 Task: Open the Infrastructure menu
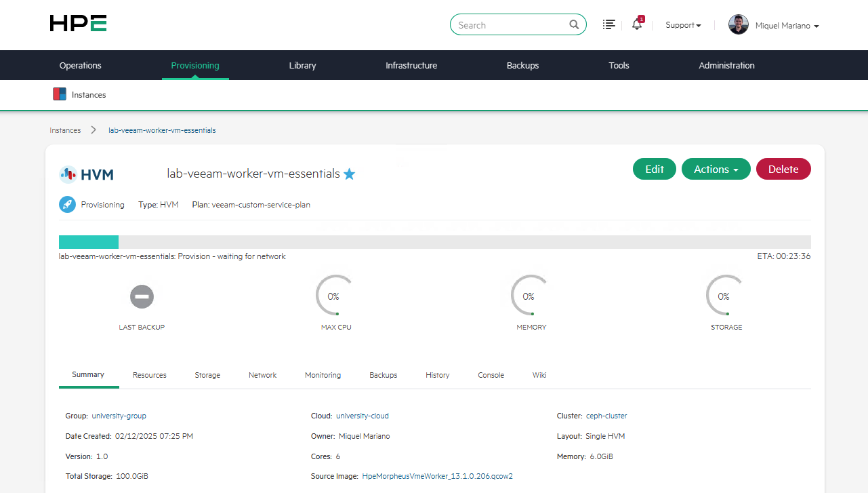[x=411, y=65]
